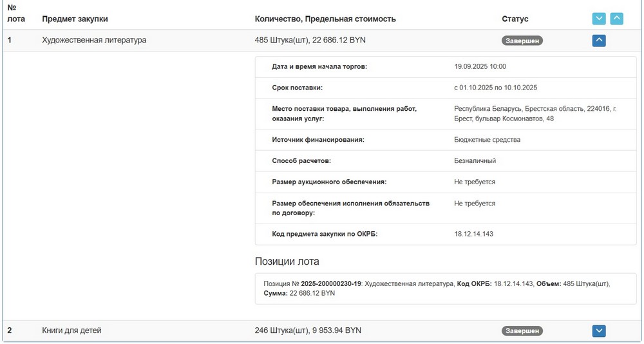Select the Книги для детей lot title
644x344 pixels.
[71, 330]
